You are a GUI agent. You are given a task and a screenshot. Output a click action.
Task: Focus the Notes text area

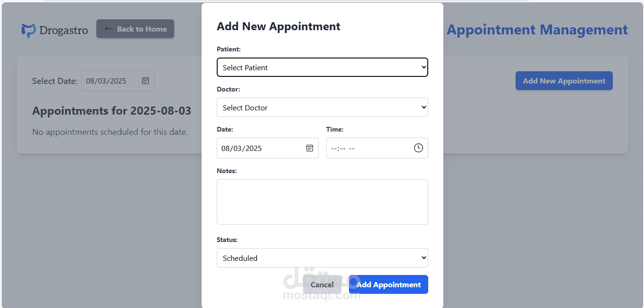(322, 202)
